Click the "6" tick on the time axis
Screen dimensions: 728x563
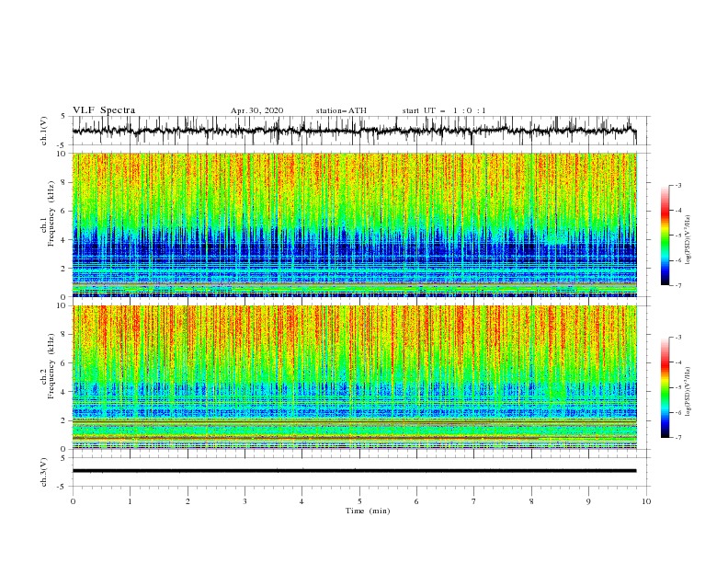416,501
